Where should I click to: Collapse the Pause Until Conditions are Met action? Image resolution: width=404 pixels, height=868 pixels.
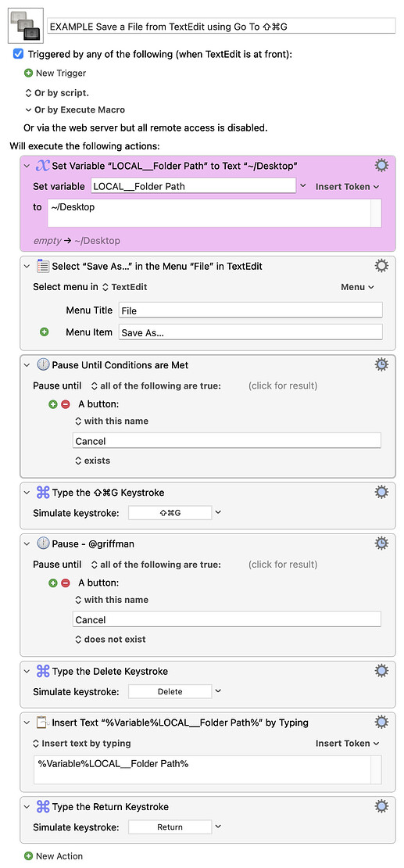click(27, 365)
